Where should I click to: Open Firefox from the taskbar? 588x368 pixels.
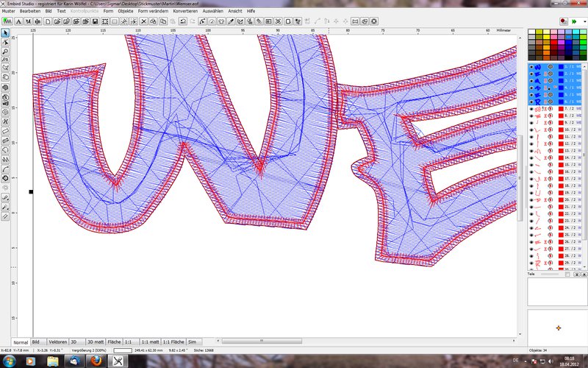tap(96, 361)
